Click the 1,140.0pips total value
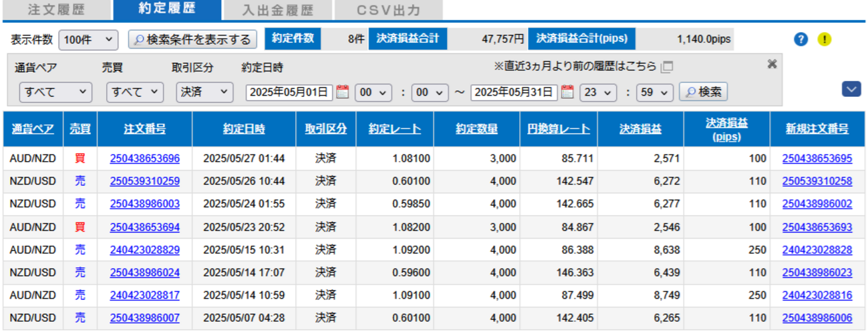868x332 pixels. pyautogui.click(x=704, y=39)
